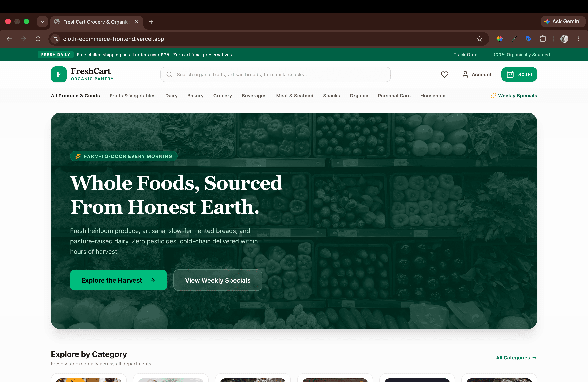Open Weekly Specials in navigation bar

pos(514,95)
